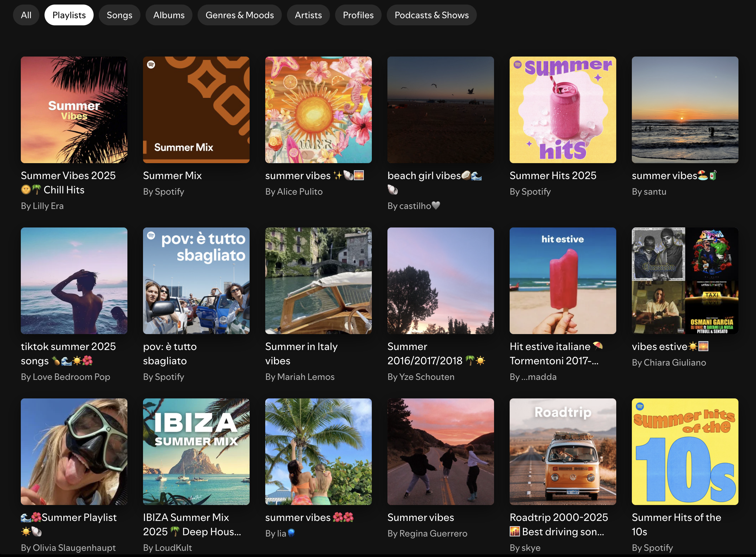Open the road sunset cover by Regina Guerrero

pyautogui.click(x=441, y=451)
